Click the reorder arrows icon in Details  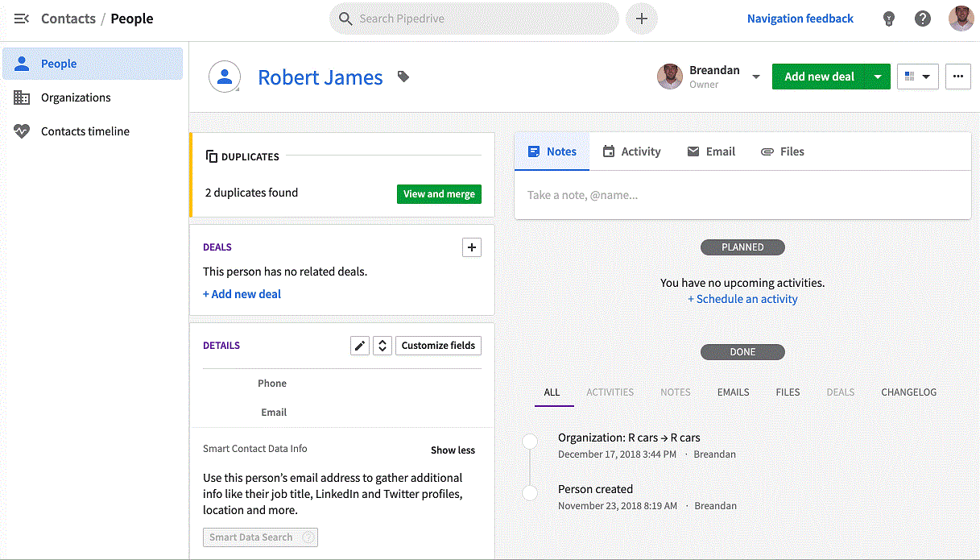[382, 346]
